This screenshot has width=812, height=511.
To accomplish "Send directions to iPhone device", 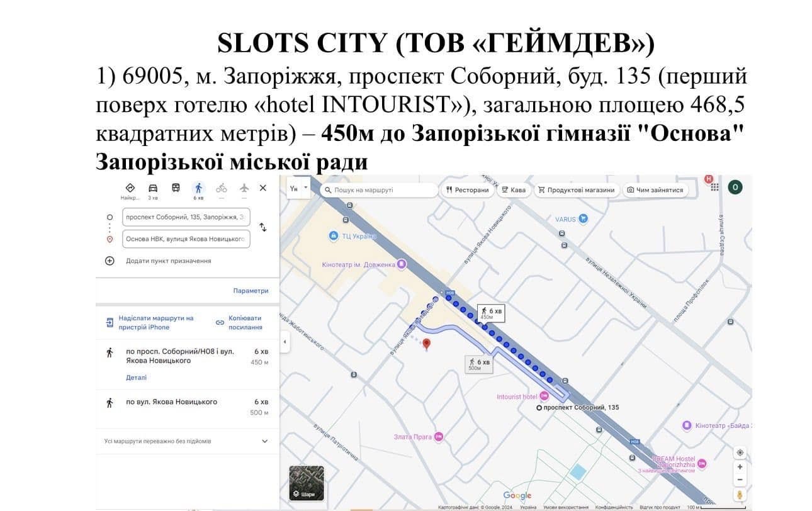I will pyautogui.click(x=150, y=322).
